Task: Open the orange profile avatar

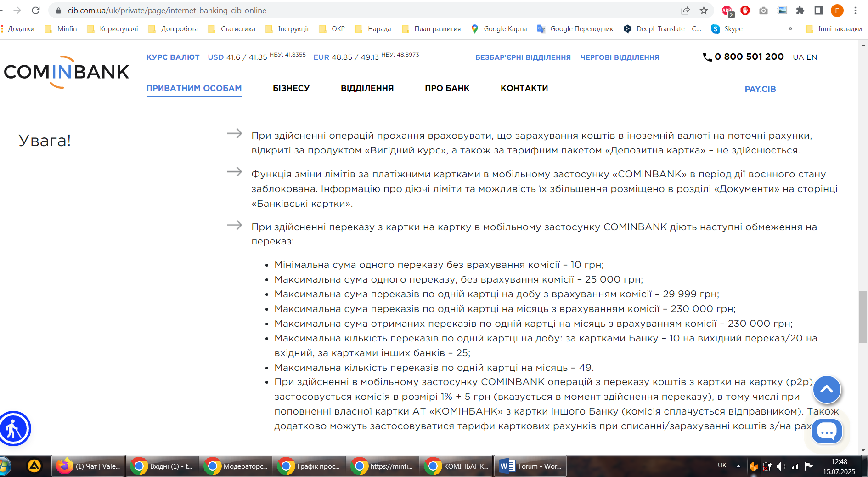Action: [x=837, y=10]
